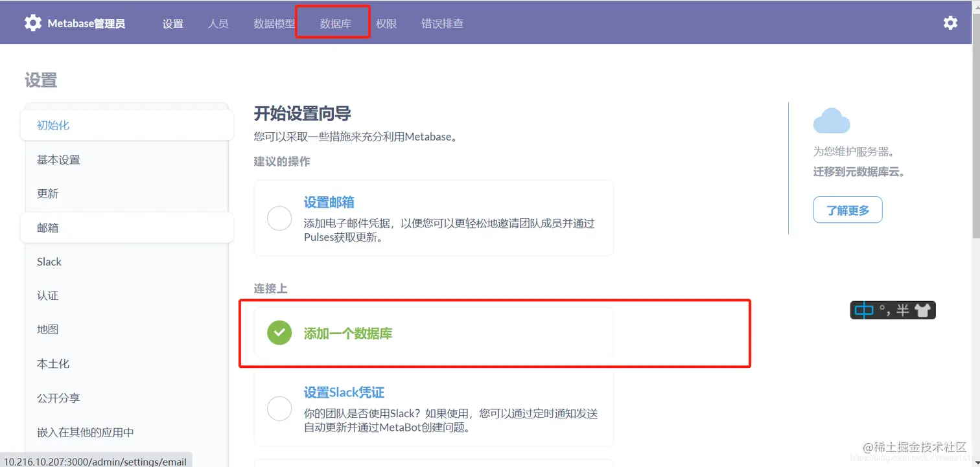Select 本土化 in the settings sidebar
This screenshot has width=980, height=467.
point(127,364)
